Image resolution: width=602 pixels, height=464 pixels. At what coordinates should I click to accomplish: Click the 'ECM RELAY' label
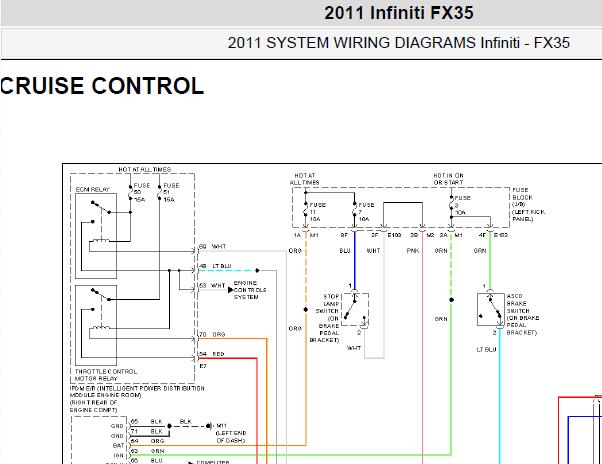pos(93,190)
